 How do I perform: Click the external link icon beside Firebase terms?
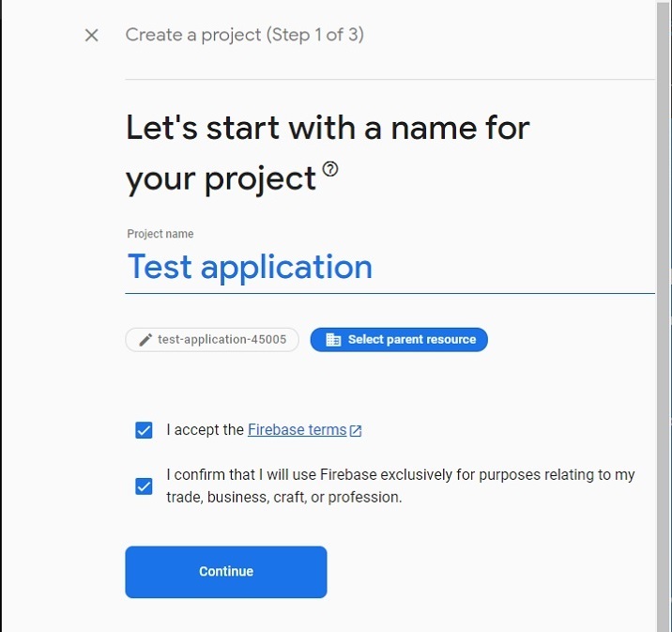point(356,431)
